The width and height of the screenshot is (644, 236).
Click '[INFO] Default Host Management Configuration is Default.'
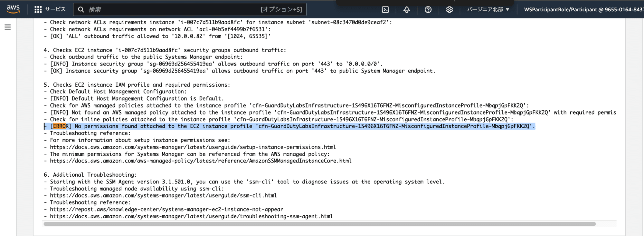137,98
